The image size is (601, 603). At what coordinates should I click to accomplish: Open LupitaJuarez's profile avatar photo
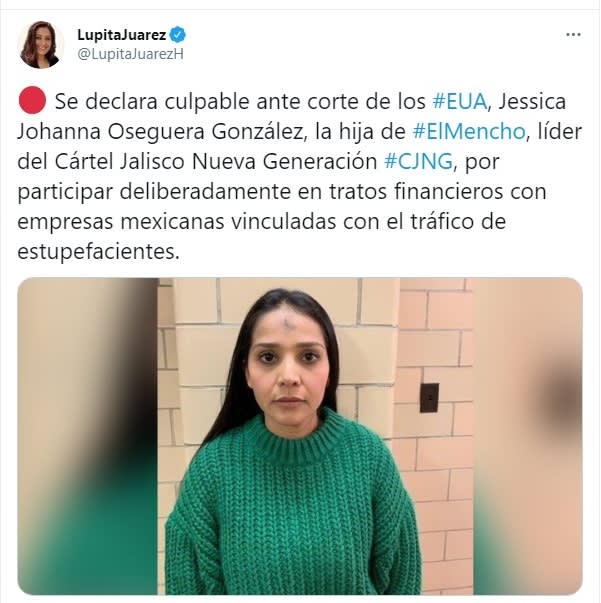pyautogui.click(x=40, y=45)
